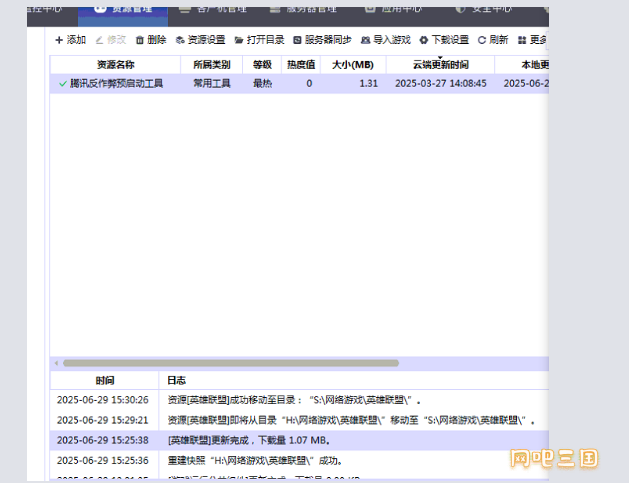Open the 更多 more menu
This screenshot has height=483, width=629.
pos(533,40)
